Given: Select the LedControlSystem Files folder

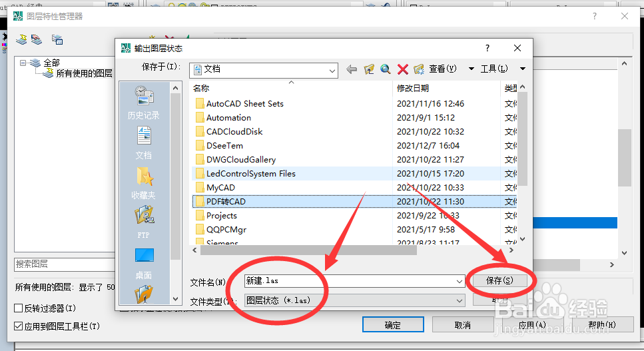Looking at the screenshot, I should 246,173.
